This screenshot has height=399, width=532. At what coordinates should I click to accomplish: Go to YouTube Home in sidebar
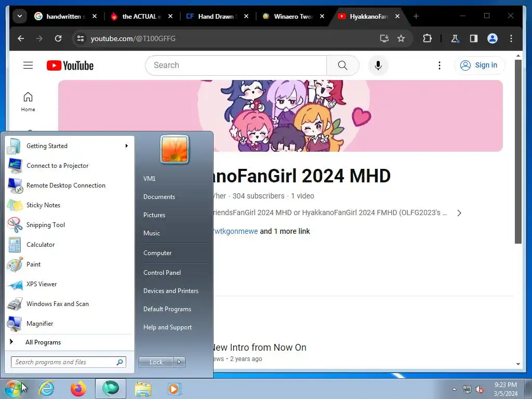[28, 102]
